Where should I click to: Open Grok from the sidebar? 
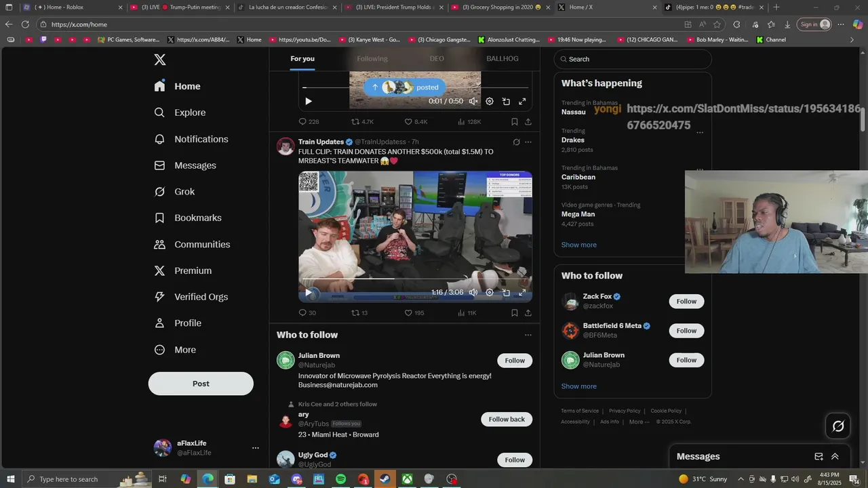tap(174, 192)
